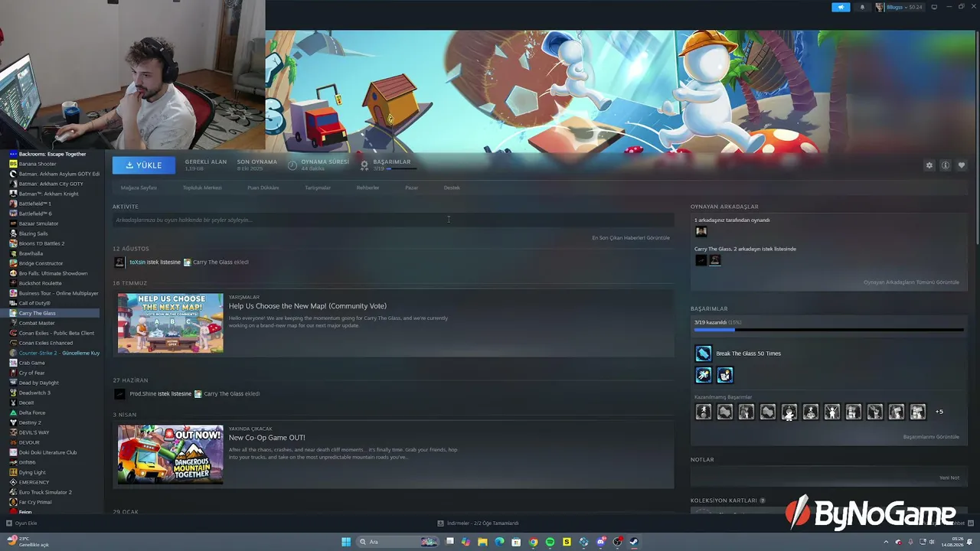Image resolution: width=980 pixels, height=551 pixels.
Task: Go to the Topluluk Merkezi tab
Action: [202, 187]
